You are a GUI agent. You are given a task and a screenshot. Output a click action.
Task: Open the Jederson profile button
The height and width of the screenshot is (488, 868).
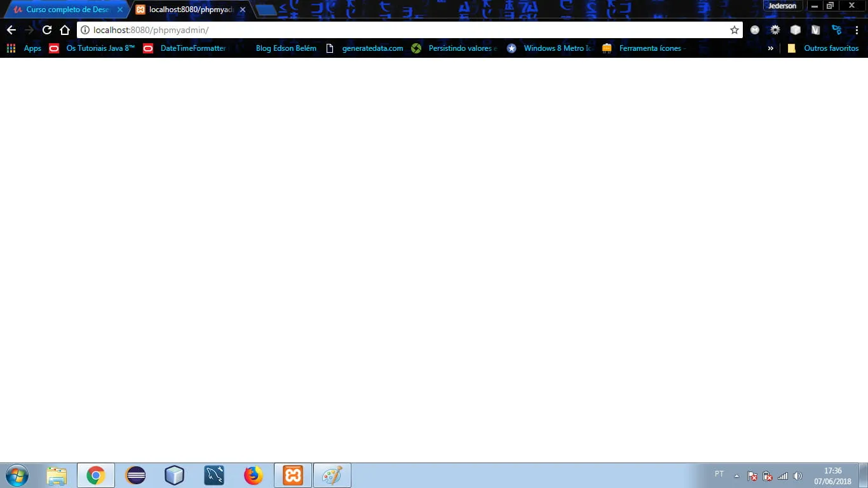click(x=782, y=6)
